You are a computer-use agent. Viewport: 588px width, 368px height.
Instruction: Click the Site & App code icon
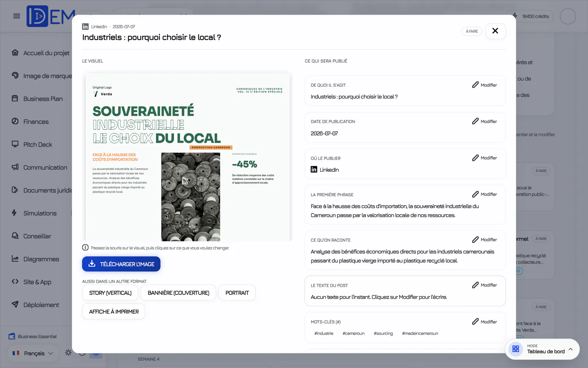pos(15,281)
